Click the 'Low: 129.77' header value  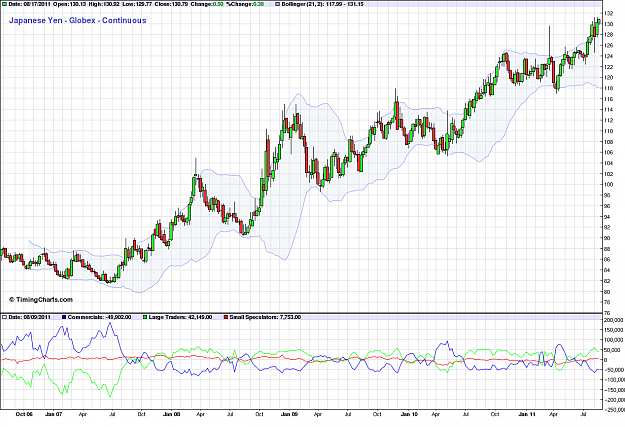[x=138, y=4]
